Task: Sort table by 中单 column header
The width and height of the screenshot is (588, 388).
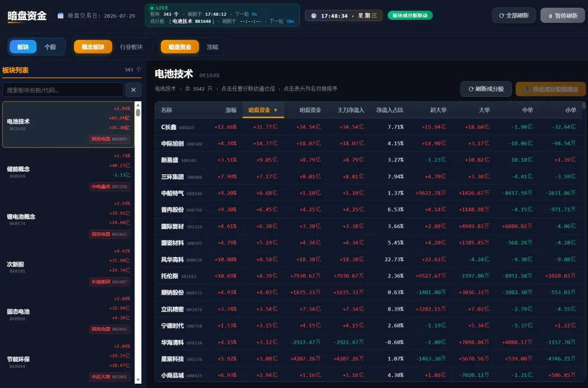Action: [x=527, y=110]
